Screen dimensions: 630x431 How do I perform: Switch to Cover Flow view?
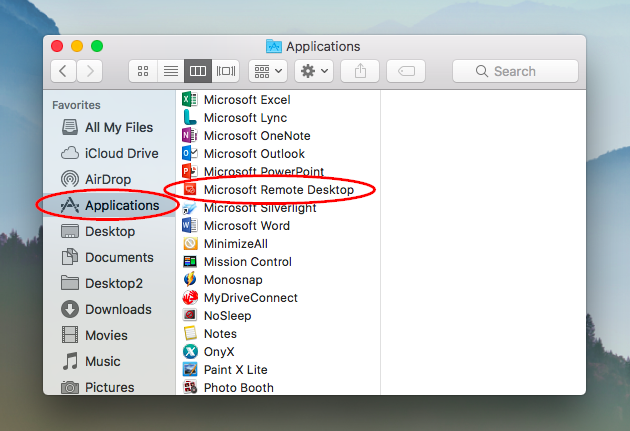(x=225, y=71)
